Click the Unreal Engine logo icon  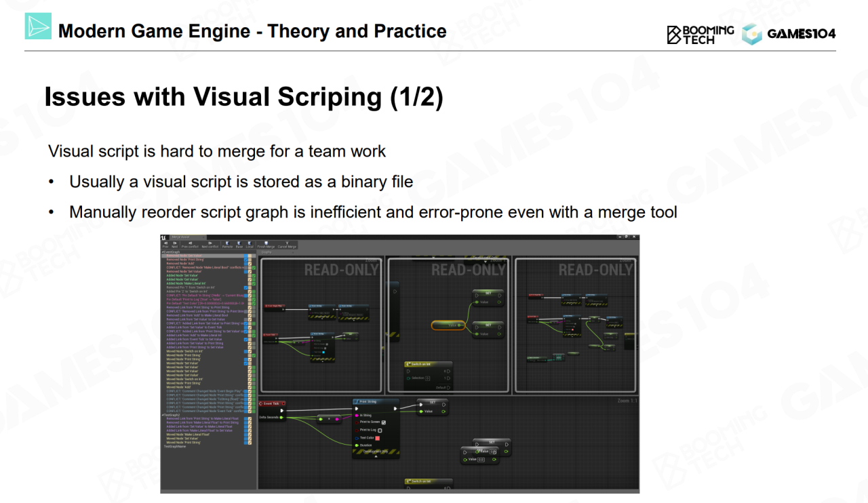point(163,237)
